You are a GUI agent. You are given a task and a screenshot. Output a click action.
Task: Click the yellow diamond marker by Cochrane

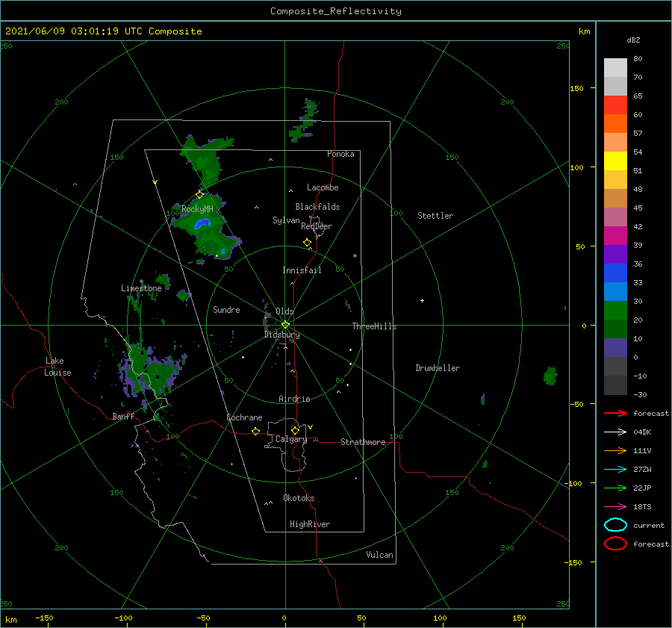[x=255, y=432]
